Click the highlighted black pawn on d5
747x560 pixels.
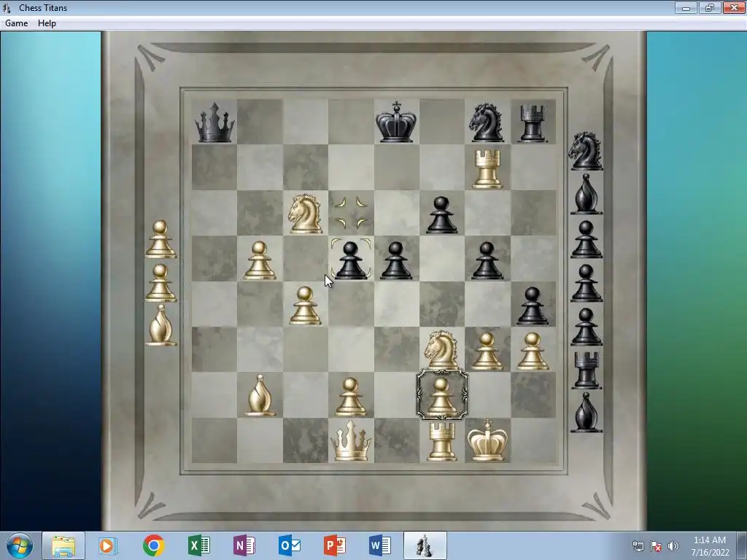351,260
